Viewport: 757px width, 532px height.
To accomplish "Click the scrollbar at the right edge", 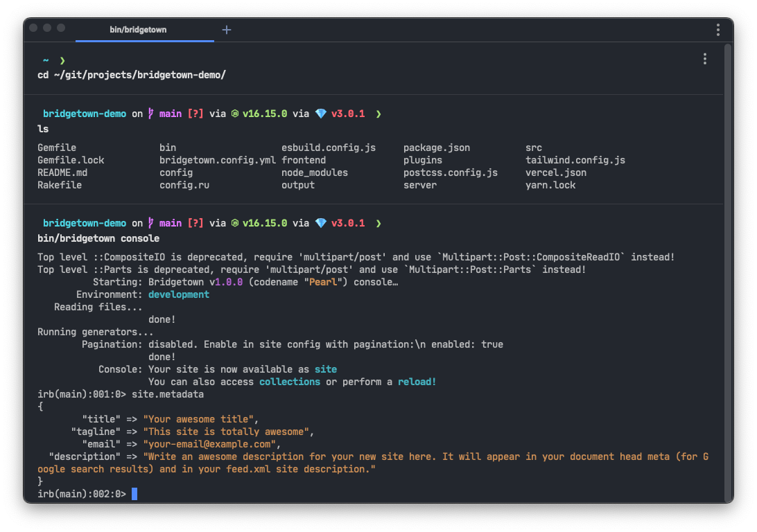I will [x=727, y=277].
